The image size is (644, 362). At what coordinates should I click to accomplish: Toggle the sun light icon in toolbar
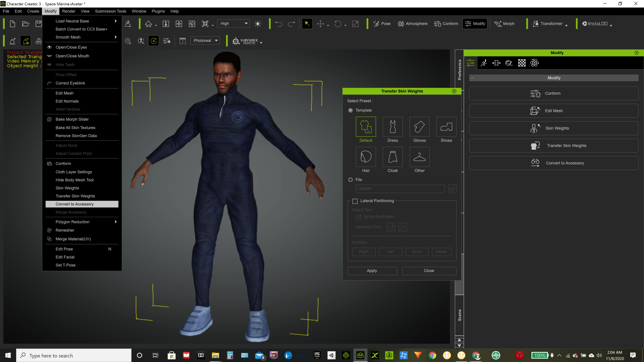tap(258, 24)
